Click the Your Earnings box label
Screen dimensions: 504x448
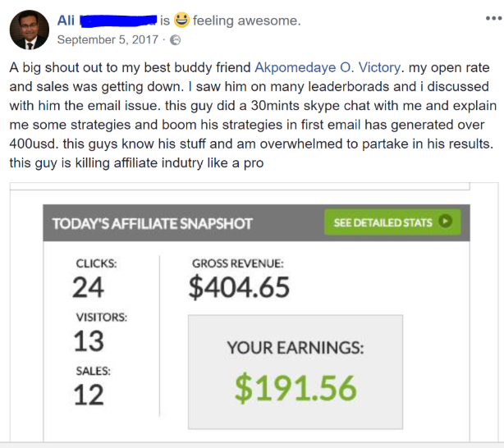[x=296, y=348]
